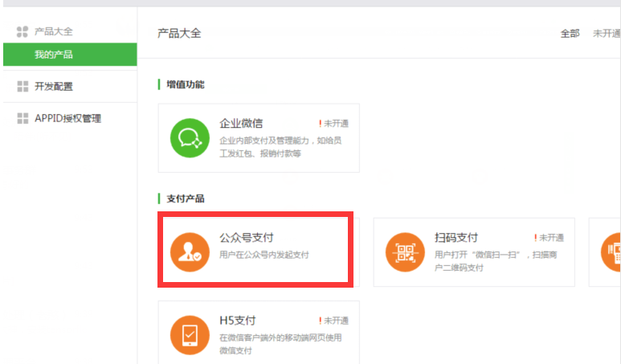Click the partially visible orange icon at right edge
The image size is (621, 364).
point(611,252)
